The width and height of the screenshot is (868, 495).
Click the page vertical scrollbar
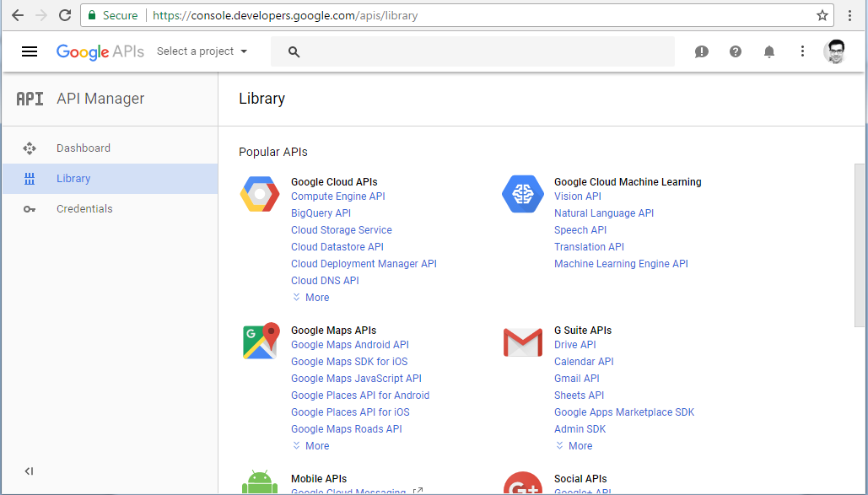click(x=859, y=246)
